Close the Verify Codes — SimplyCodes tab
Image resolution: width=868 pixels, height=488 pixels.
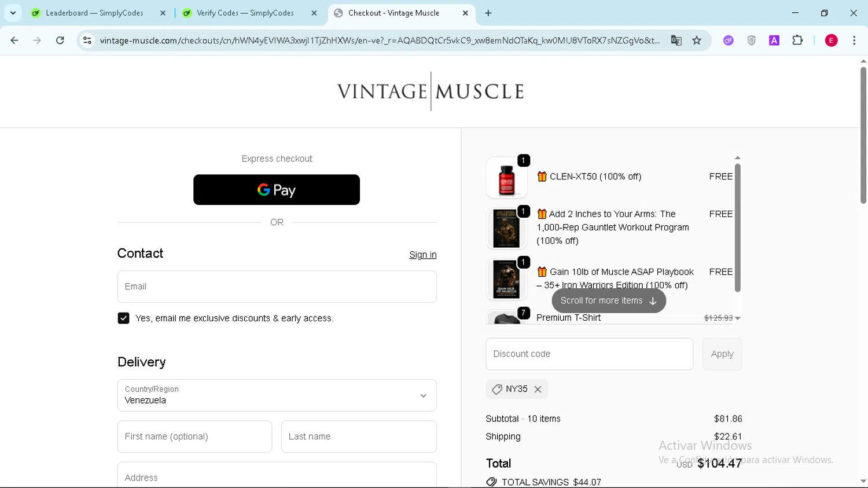click(314, 13)
